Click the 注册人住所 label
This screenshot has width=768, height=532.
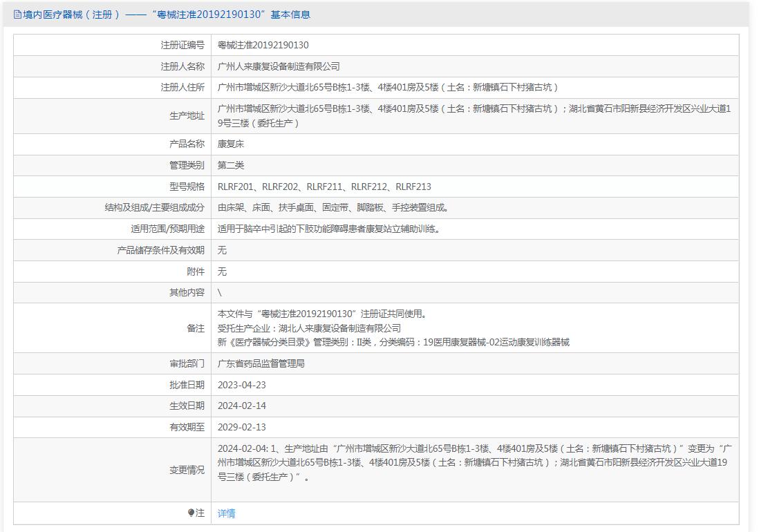(182, 87)
